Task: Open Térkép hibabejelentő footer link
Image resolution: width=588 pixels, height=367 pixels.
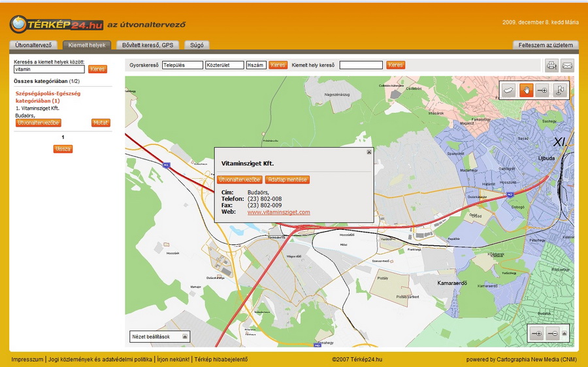Action: 221,359
